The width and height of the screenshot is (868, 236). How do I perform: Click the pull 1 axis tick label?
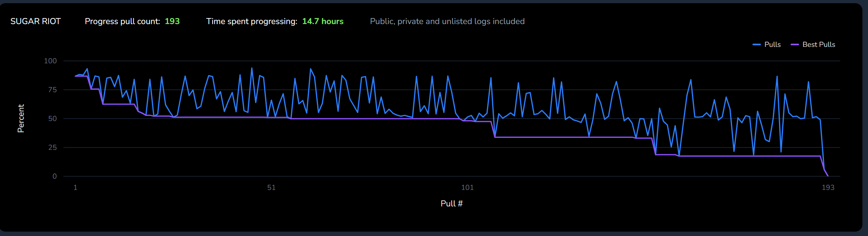coord(75,188)
